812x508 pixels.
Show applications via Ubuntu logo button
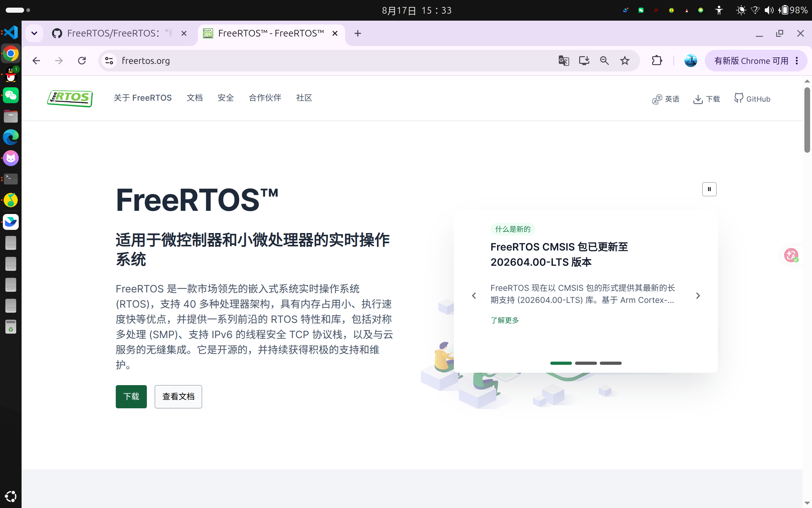[x=11, y=496]
